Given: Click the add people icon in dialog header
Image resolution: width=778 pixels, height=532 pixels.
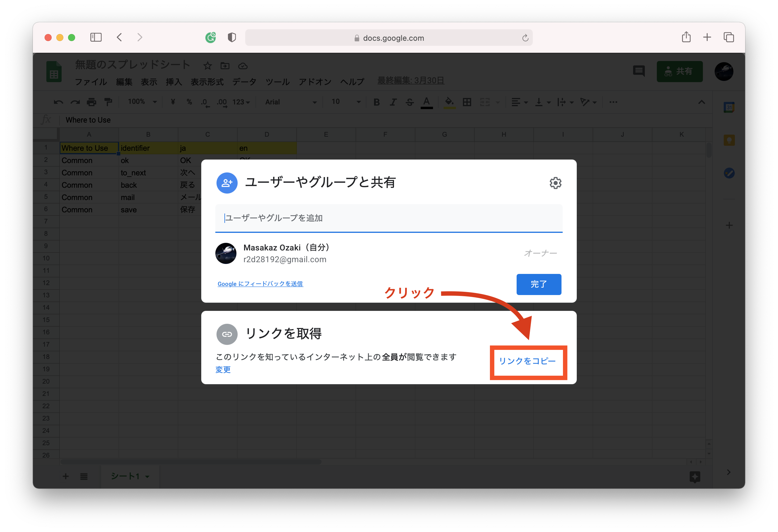Looking at the screenshot, I should pos(227,183).
